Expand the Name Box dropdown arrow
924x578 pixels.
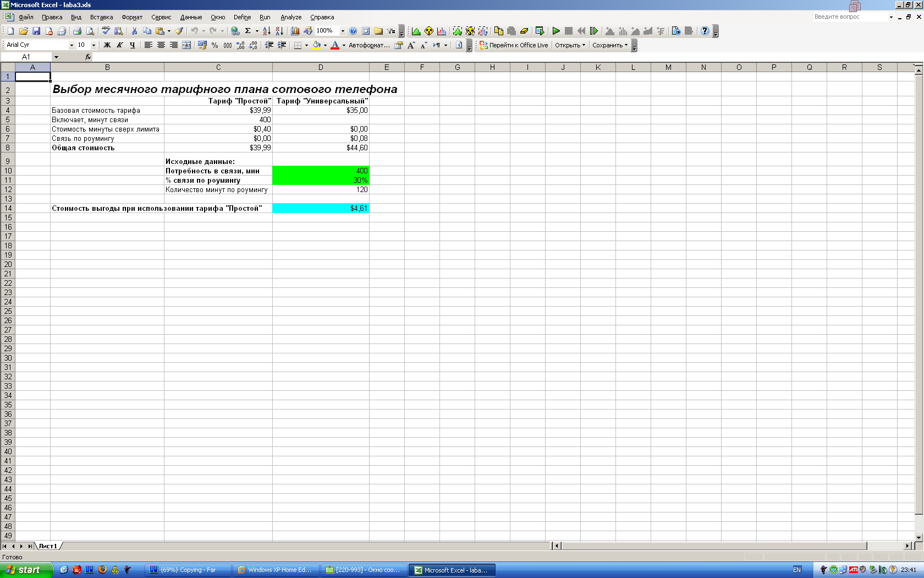pyautogui.click(x=56, y=57)
